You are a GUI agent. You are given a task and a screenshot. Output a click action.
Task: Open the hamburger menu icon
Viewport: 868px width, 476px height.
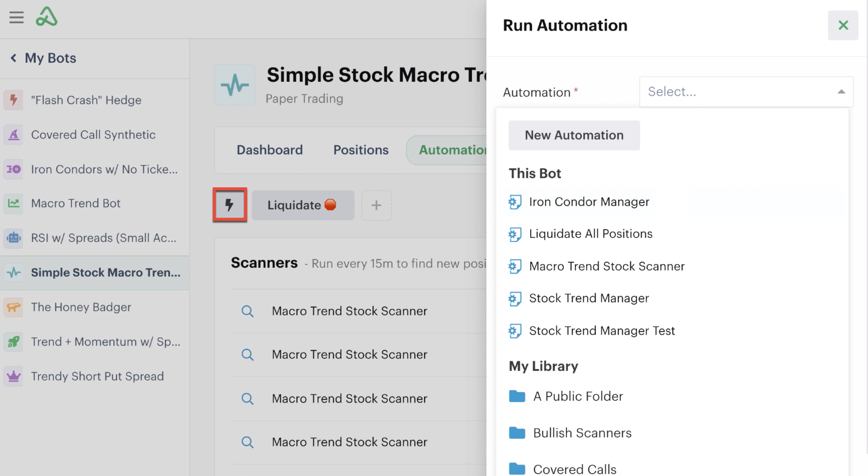16,17
